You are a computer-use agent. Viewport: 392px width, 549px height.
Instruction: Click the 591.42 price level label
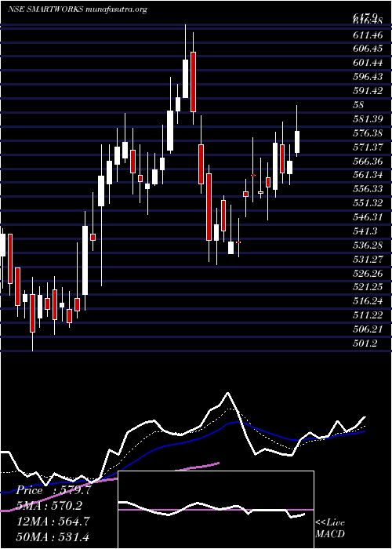tap(368, 91)
